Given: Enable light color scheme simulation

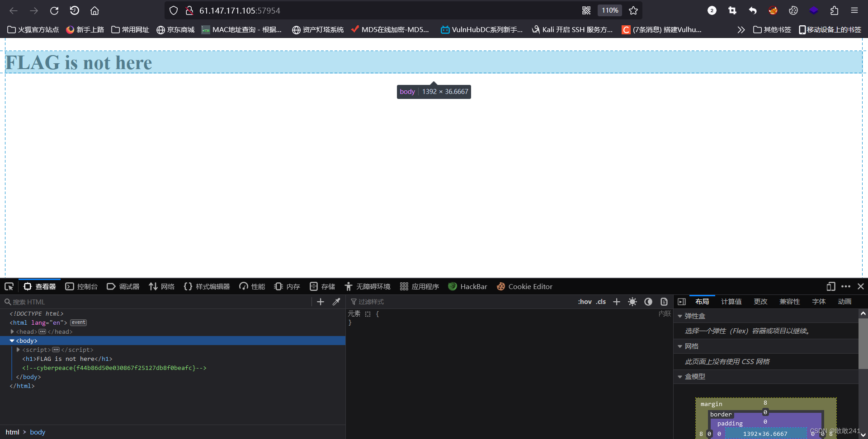Looking at the screenshot, I should (632, 301).
